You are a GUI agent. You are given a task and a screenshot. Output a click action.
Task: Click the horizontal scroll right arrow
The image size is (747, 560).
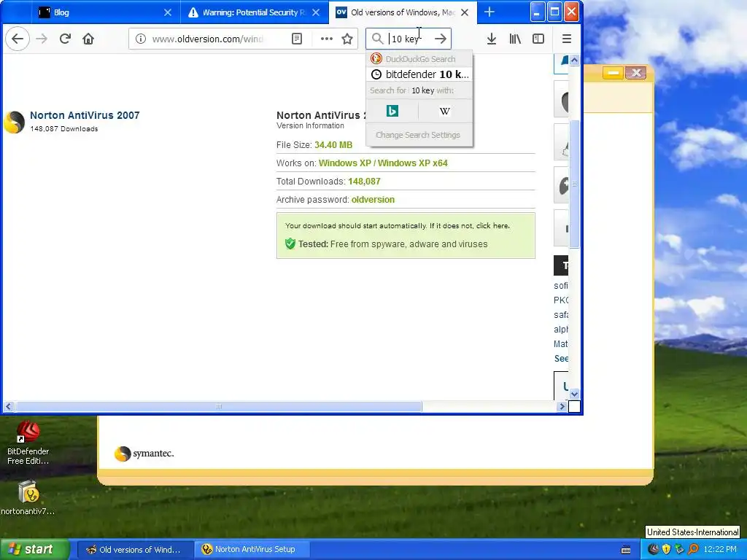(562, 407)
